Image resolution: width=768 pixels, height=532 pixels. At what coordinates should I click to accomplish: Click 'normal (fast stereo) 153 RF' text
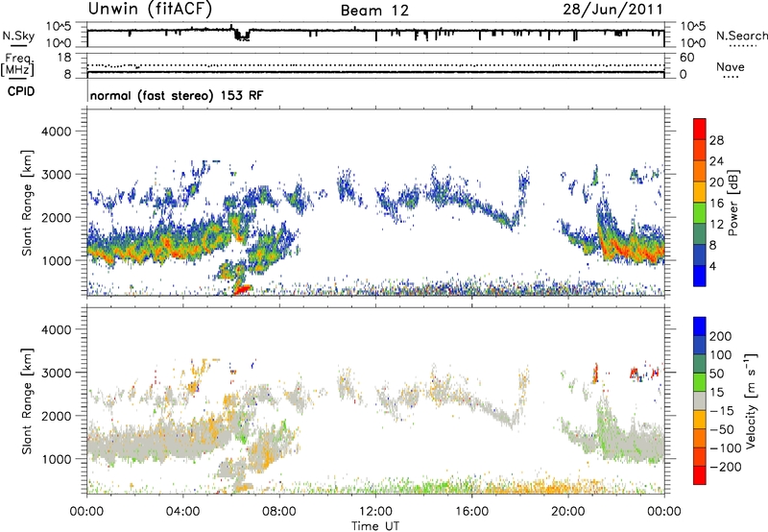[x=177, y=95]
